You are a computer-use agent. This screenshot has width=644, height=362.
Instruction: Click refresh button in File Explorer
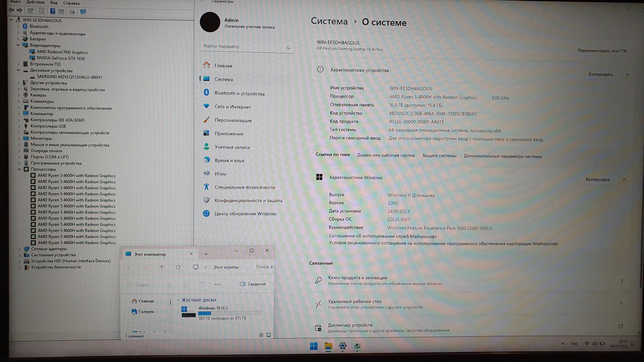pyautogui.click(x=178, y=267)
